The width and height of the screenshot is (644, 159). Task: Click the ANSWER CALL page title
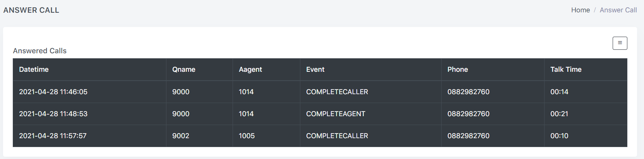(31, 10)
